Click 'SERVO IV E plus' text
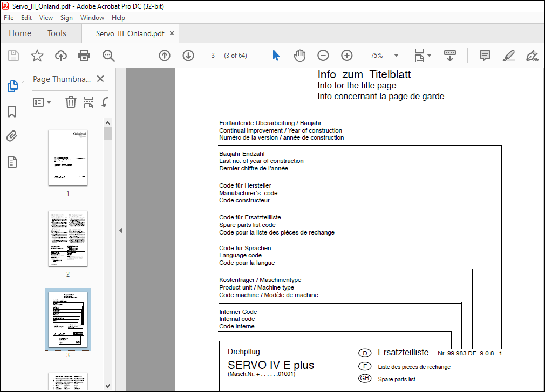The height and width of the screenshot is (392, 545). (271, 365)
